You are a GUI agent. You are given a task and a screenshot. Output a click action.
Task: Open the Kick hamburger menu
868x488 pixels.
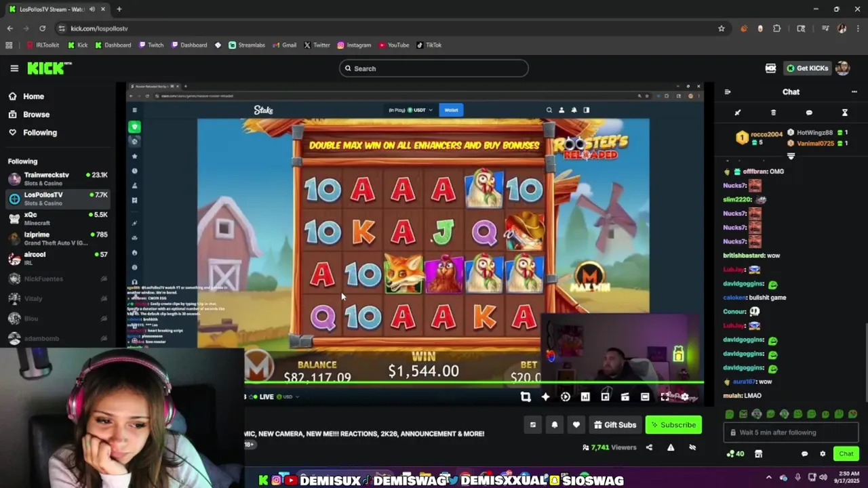click(x=14, y=68)
